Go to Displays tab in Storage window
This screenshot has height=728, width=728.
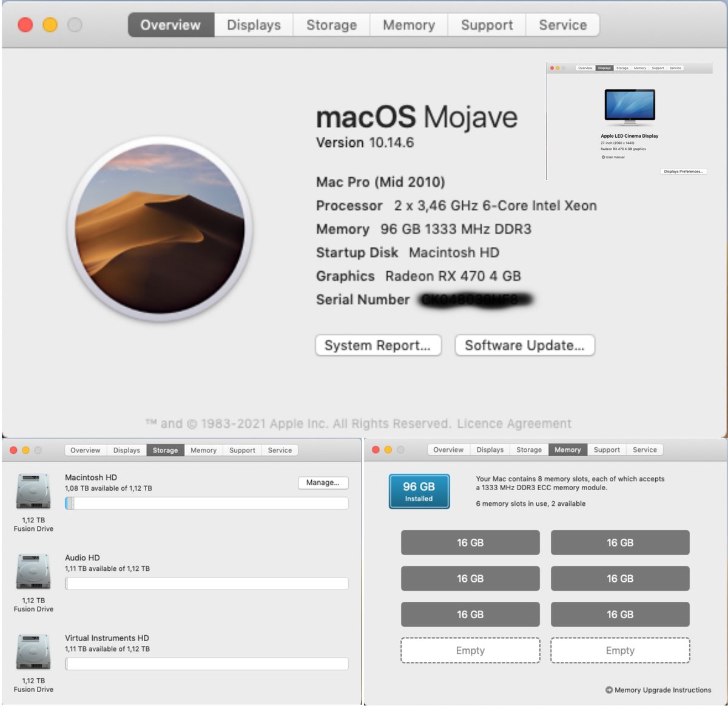(126, 450)
